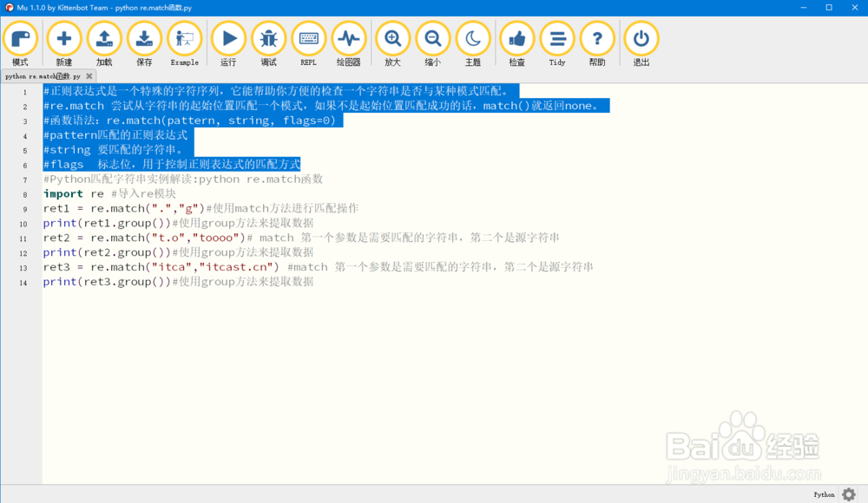Close the Mu window
Viewport: 868px width, 503px height.
click(x=855, y=8)
